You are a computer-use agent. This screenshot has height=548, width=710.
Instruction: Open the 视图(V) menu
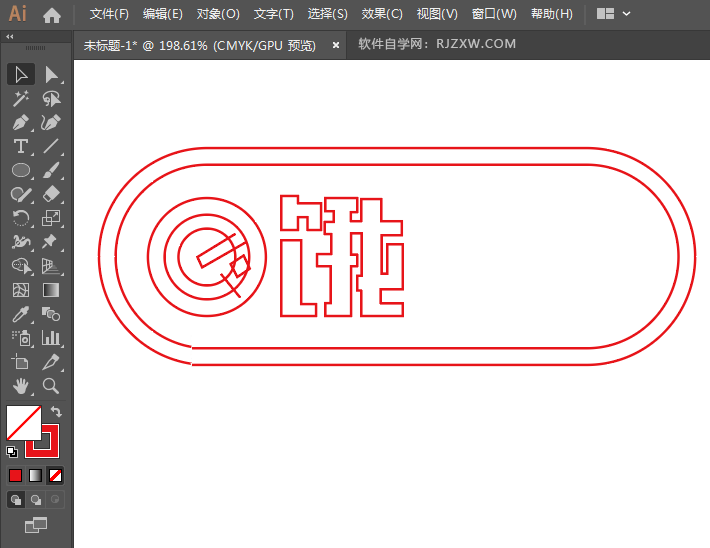coord(437,14)
